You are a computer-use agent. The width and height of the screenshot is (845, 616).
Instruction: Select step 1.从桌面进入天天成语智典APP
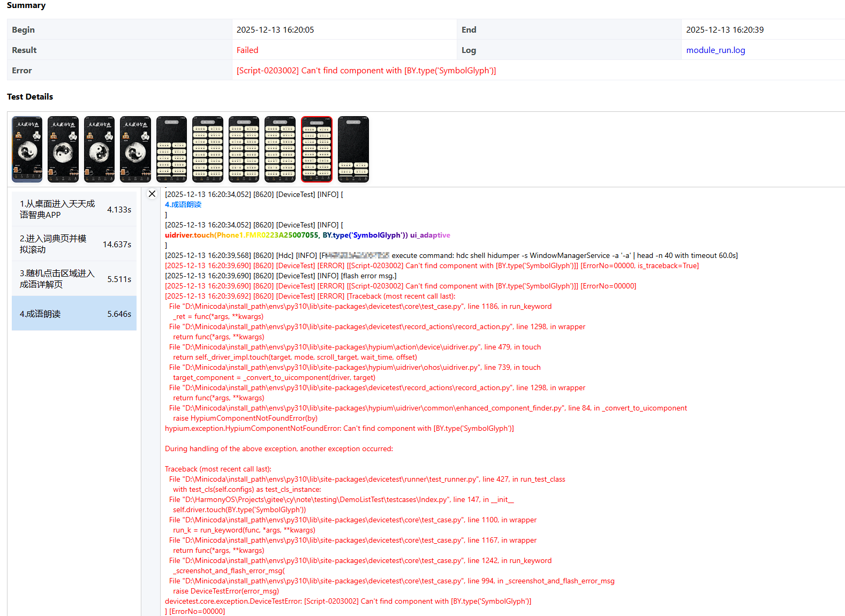tap(74, 209)
